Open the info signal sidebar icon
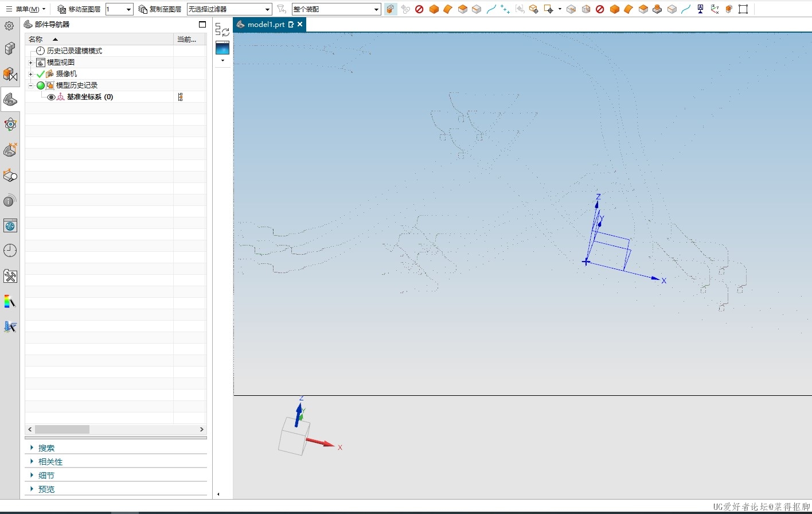 (10, 200)
